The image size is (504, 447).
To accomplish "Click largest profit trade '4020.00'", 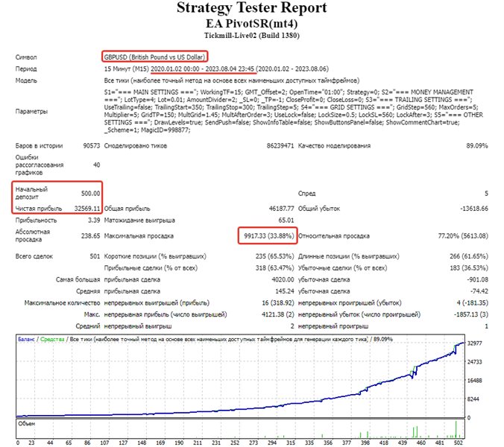I will pyautogui.click(x=283, y=279).
